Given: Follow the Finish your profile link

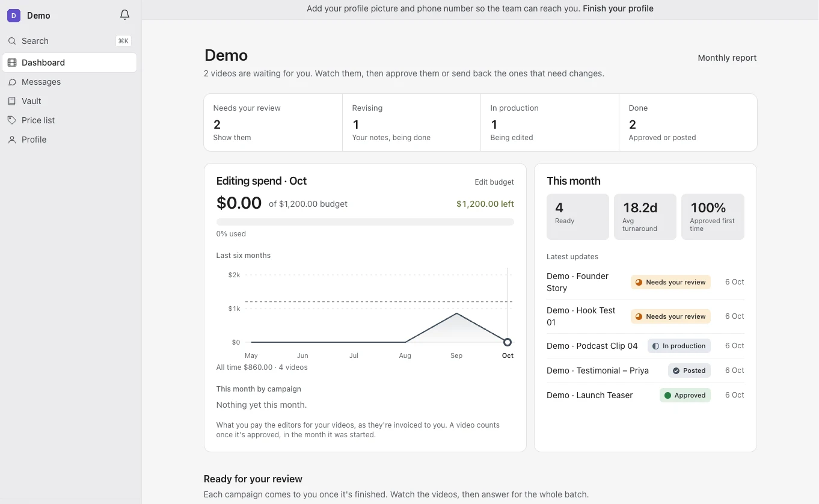Looking at the screenshot, I should pyautogui.click(x=618, y=8).
